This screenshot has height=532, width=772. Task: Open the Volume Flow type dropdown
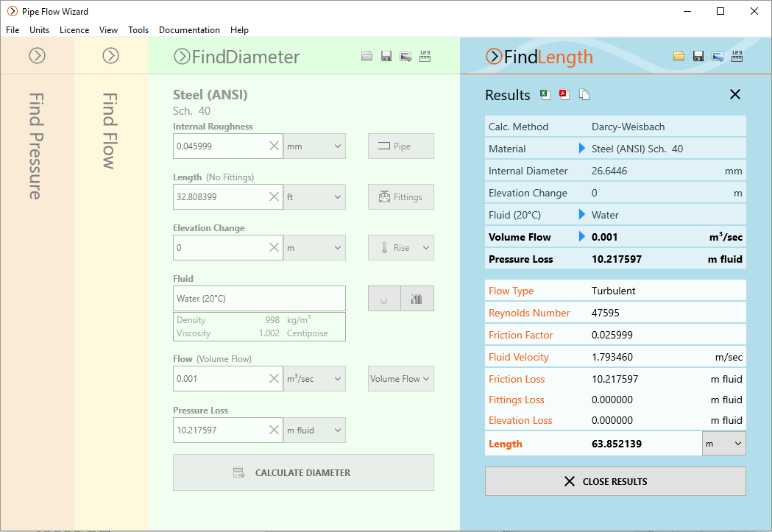(401, 378)
